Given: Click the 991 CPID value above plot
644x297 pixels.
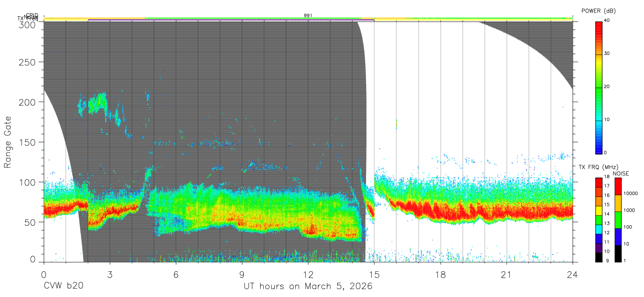Looking at the screenshot, I should coord(308,15).
